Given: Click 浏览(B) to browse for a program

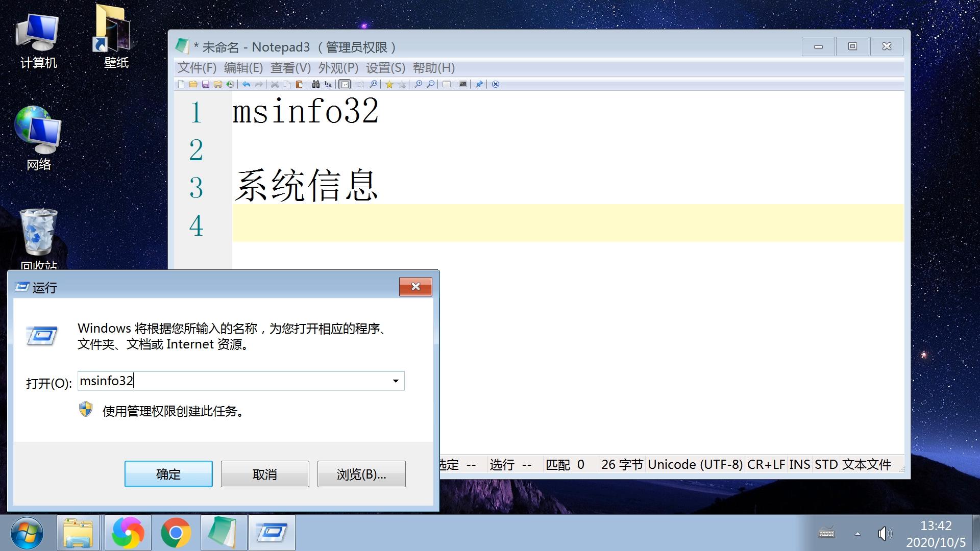Looking at the screenshot, I should pyautogui.click(x=361, y=473).
